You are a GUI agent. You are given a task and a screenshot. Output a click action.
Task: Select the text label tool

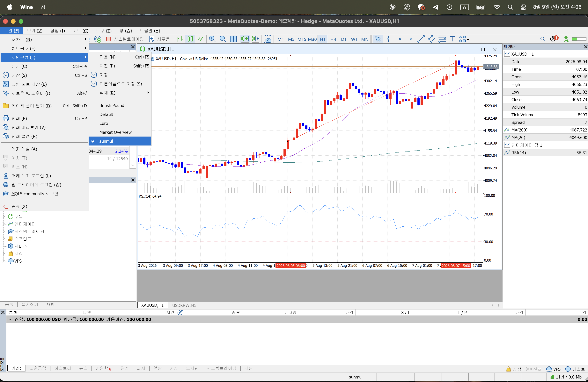(x=452, y=39)
